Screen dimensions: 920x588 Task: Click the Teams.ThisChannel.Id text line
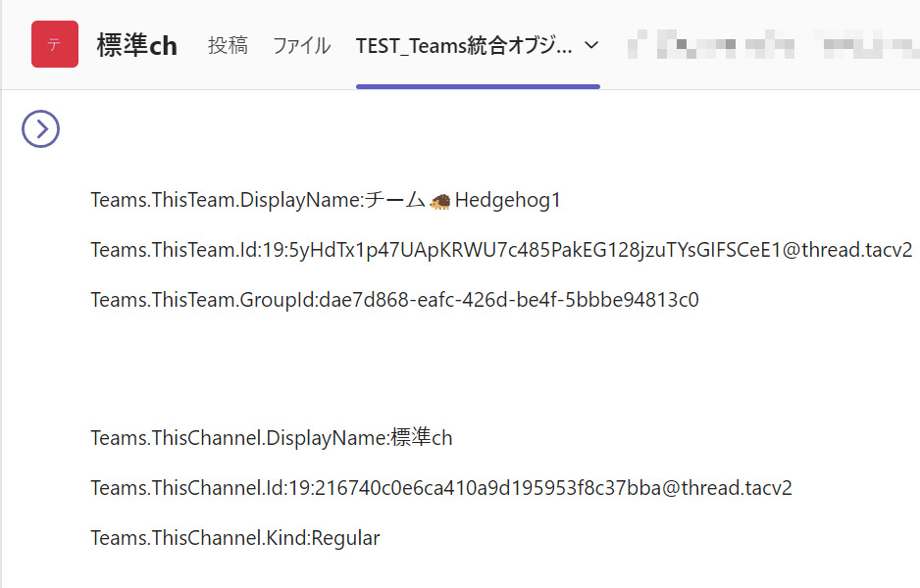(x=441, y=488)
